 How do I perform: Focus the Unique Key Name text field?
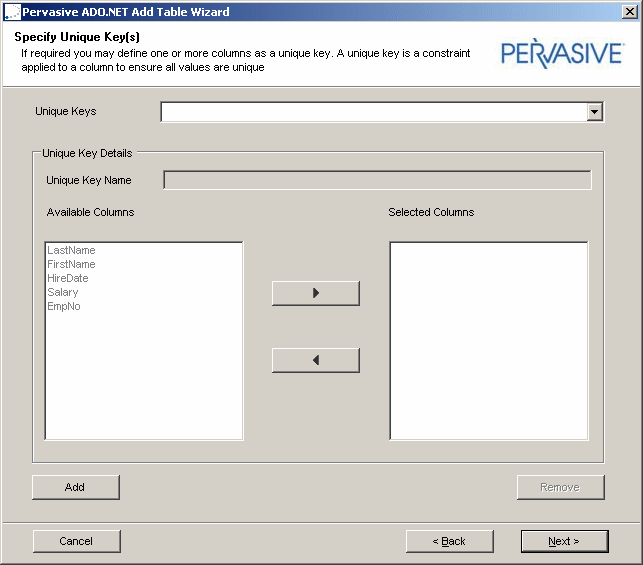tap(377, 180)
